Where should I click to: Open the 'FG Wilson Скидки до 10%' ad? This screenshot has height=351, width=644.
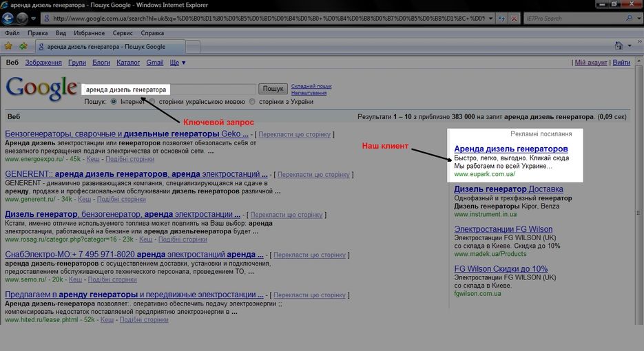(501, 269)
